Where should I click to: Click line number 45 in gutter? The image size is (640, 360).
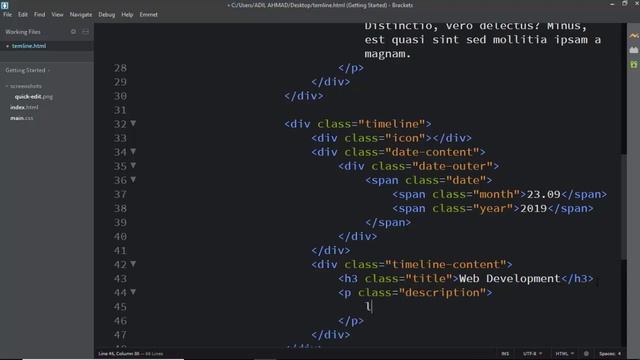click(x=120, y=307)
